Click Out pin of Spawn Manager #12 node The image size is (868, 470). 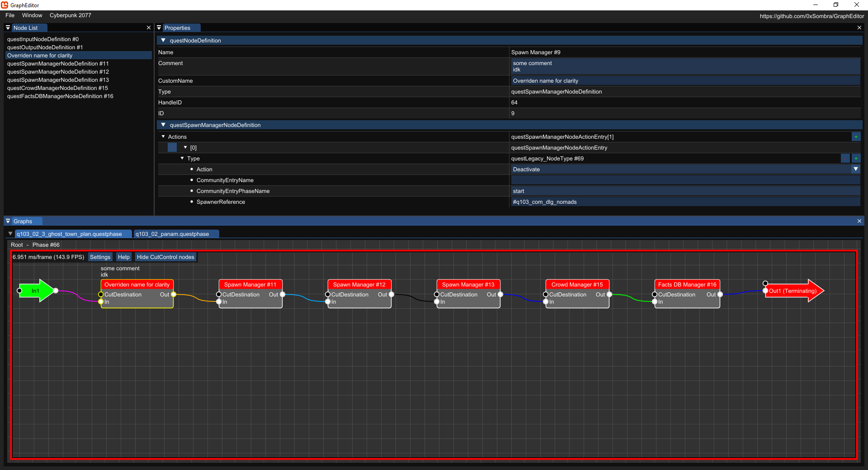[392, 294]
